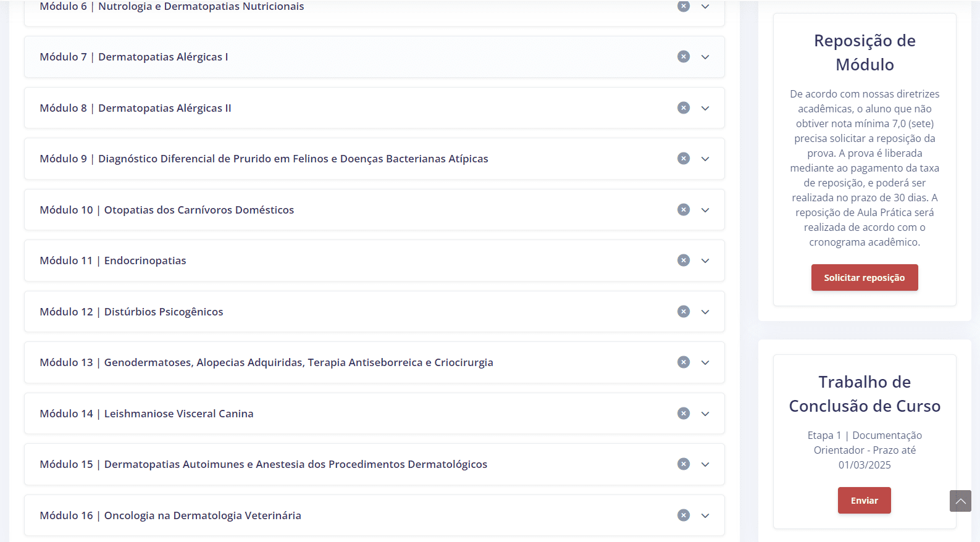The image size is (980, 542).
Task: Click the gray X status icon for Módulo 7
Action: coord(683,57)
